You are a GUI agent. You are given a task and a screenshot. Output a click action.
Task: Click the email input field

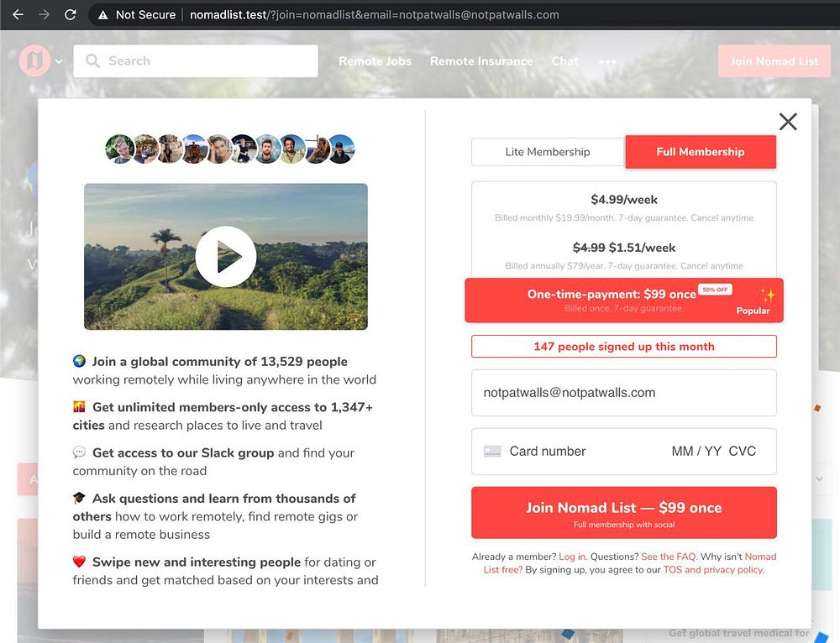[x=623, y=393]
